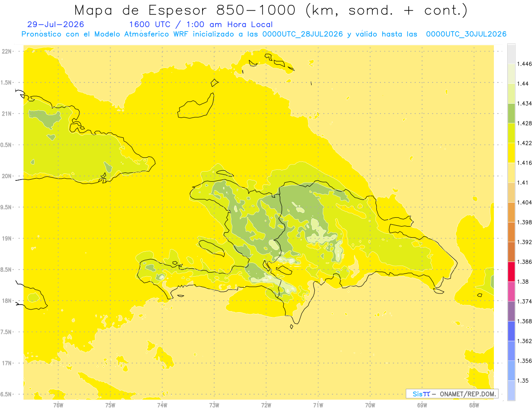Click the red legend swatch between 1.38 and 1.386
532x411 pixels.
click(511, 271)
